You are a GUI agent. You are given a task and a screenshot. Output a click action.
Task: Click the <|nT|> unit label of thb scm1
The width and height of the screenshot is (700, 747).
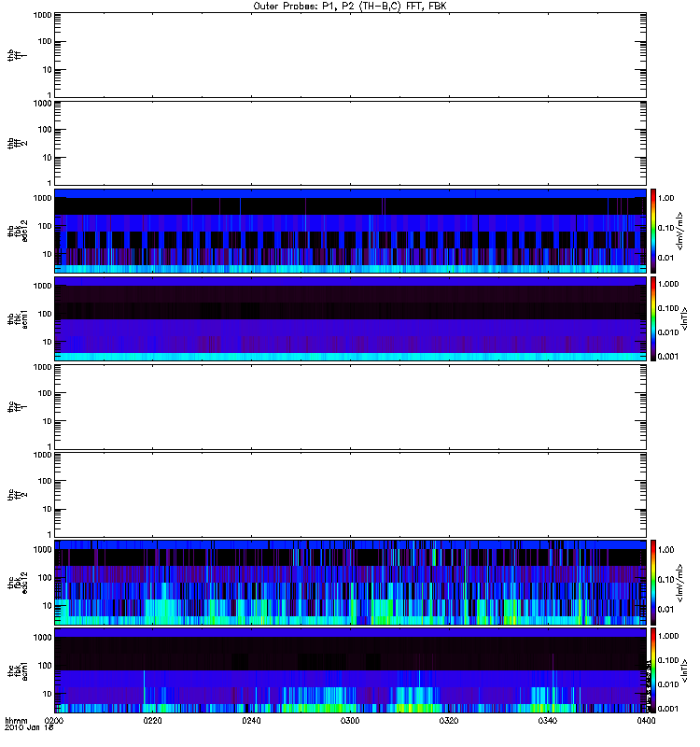pos(684,318)
